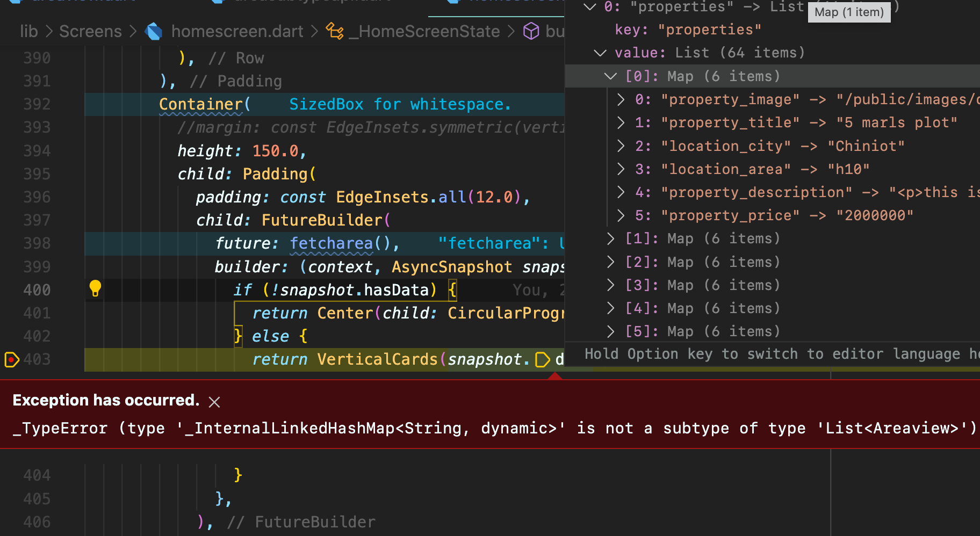Expand the location_city entry
This screenshot has width=980, height=536.
coord(621,146)
